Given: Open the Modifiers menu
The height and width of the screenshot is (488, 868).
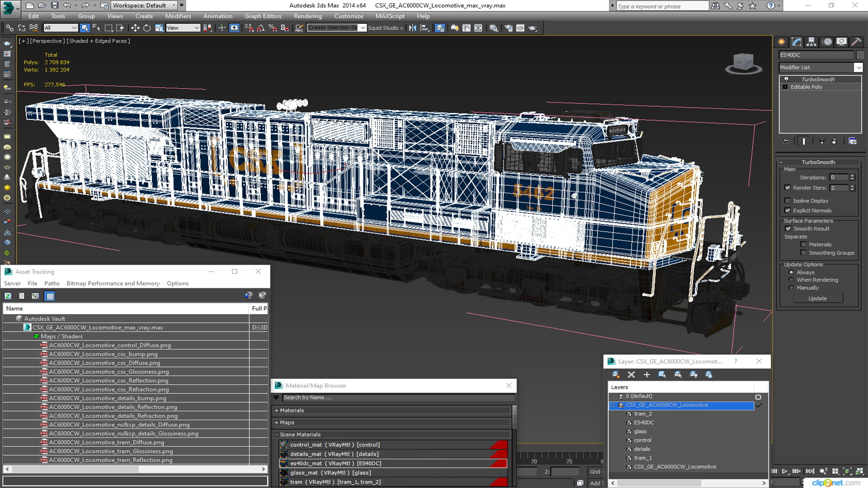Looking at the screenshot, I should (x=178, y=16).
